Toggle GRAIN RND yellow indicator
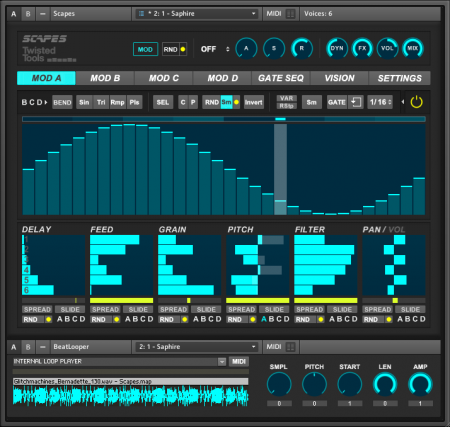450x427 pixels. tap(184, 319)
